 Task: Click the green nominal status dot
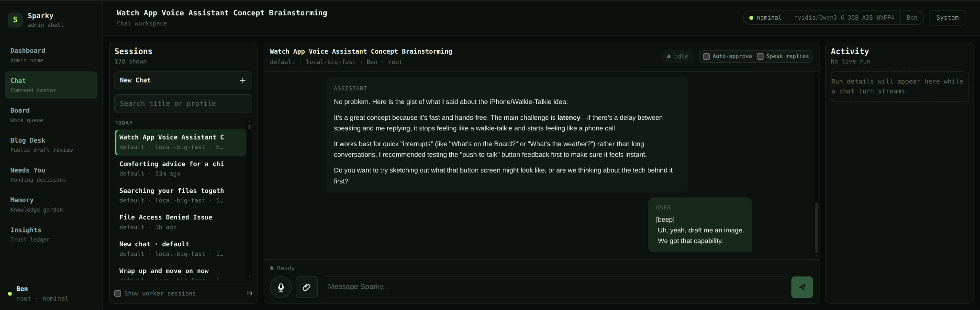pyautogui.click(x=751, y=18)
